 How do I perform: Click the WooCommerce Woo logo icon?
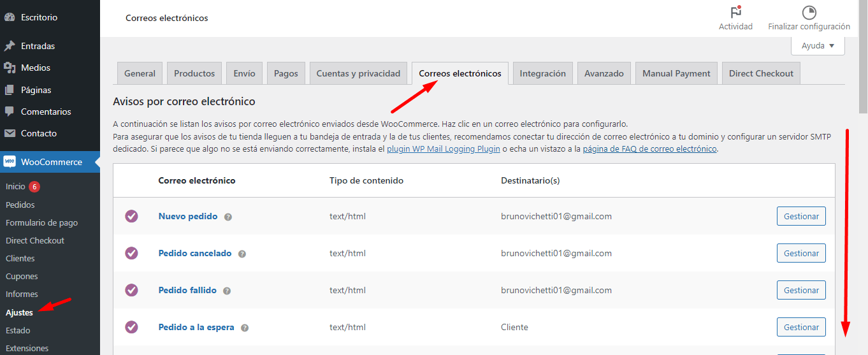click(10, 162)
